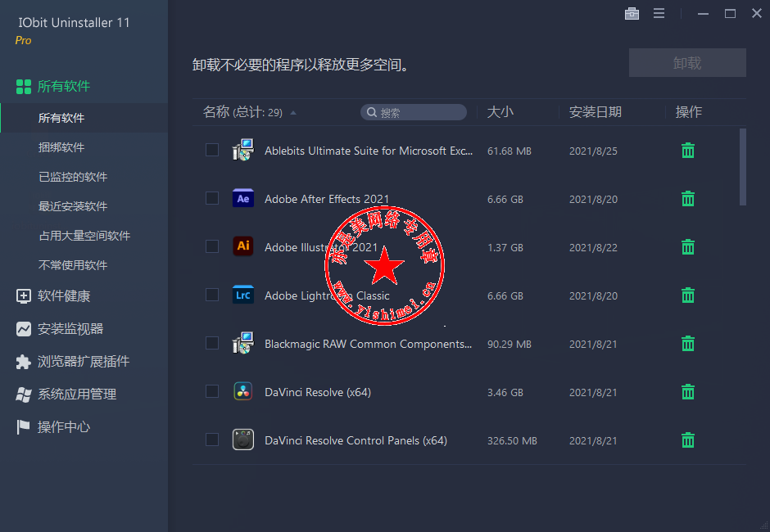Check the Ablebits Ultimate Suite checkbox
770x532 pixels.
212,150
